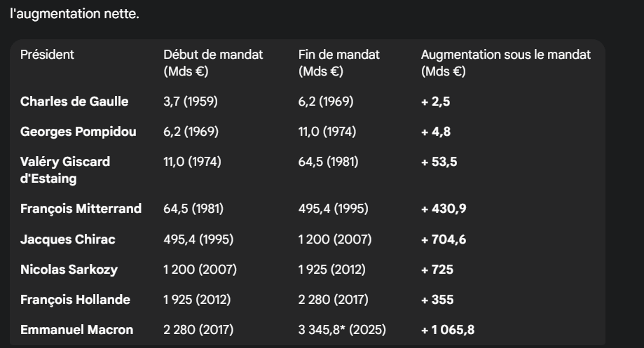This screenshot has height=348, width=644.
Task: Click on Valéry Giscard d'Estaing's name
Action: tap(65, 170)
